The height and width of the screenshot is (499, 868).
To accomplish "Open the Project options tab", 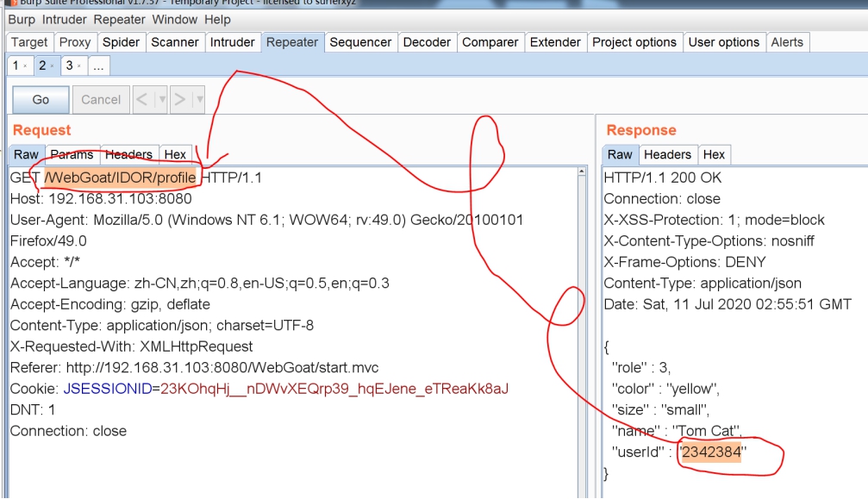I will point(634,42).
